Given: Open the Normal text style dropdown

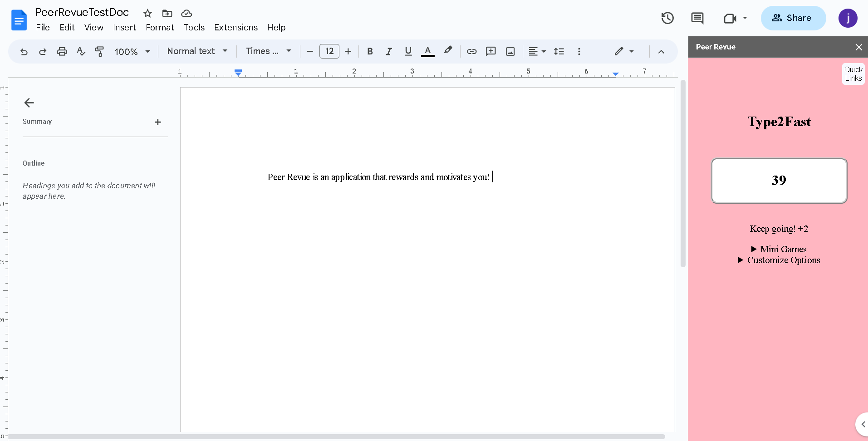Looking at the screenshot, I should pyautogui.click(x=197, y=51).
